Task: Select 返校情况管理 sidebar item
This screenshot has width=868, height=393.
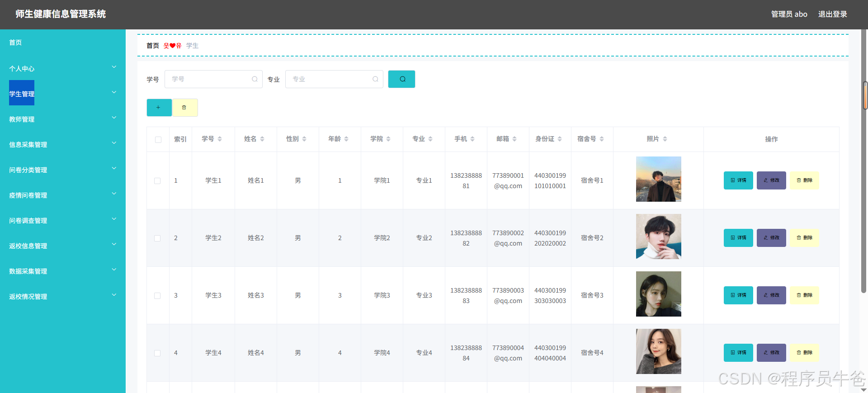Action: 28,297
